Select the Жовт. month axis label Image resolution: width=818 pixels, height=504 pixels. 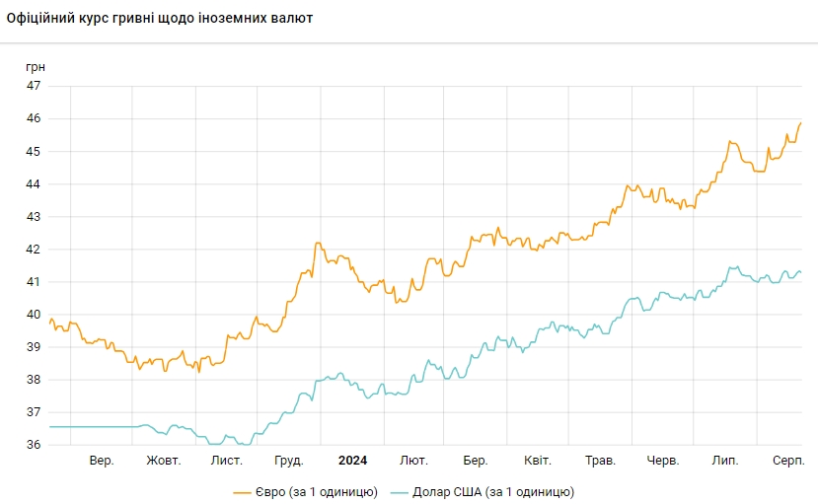point(163,461)
